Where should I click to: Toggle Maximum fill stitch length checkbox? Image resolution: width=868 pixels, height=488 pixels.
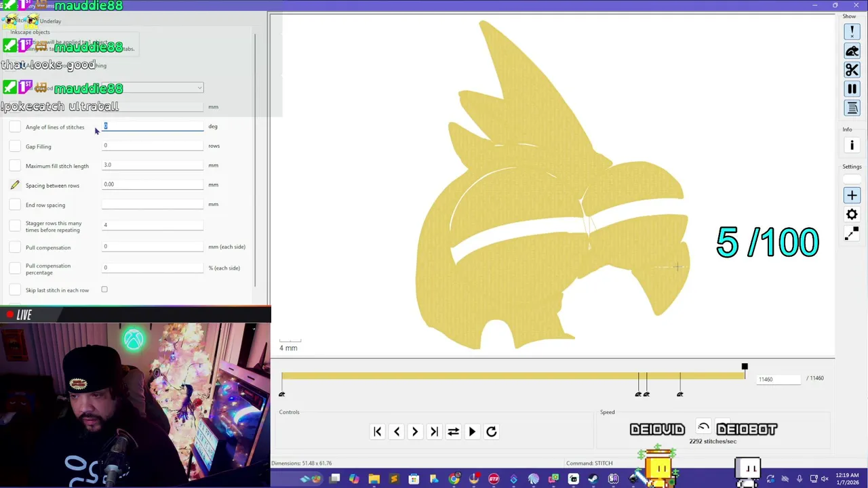[15, 165]
